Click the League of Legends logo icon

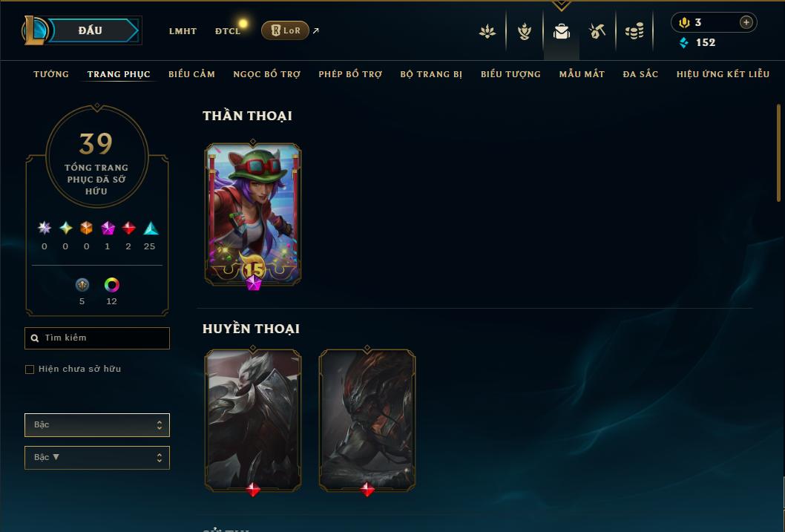point(34,30)
